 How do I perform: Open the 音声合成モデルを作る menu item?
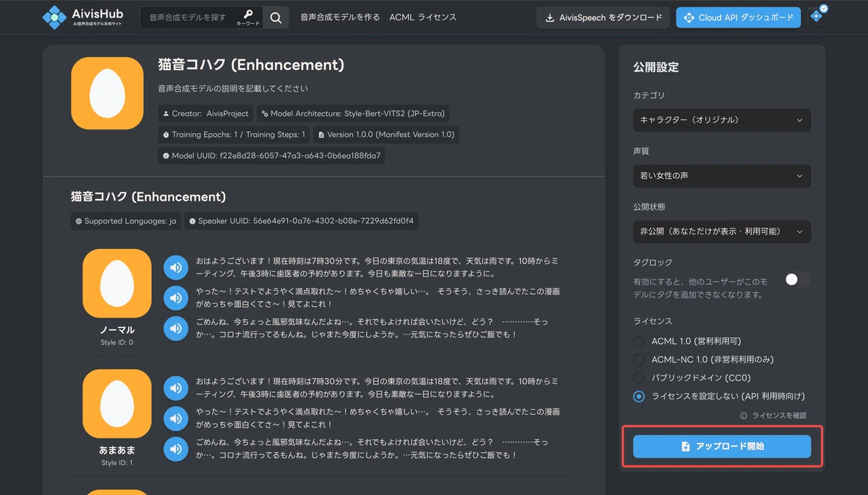[340, 17]
